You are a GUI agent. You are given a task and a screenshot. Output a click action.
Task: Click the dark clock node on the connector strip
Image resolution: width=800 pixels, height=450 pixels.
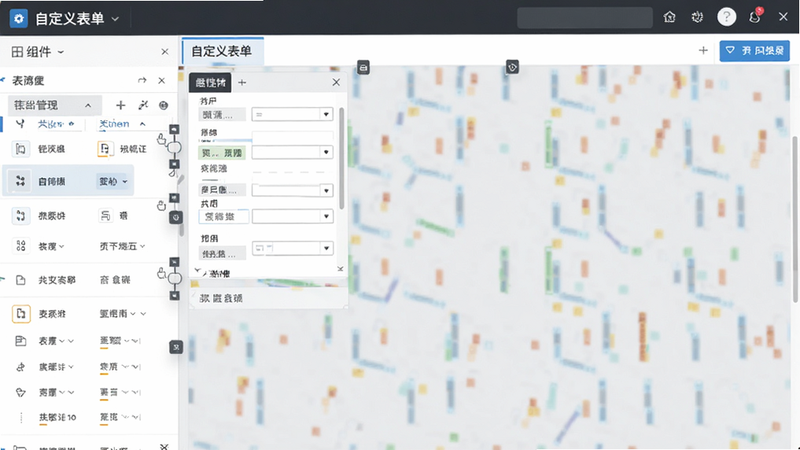[x=176, y=217]
